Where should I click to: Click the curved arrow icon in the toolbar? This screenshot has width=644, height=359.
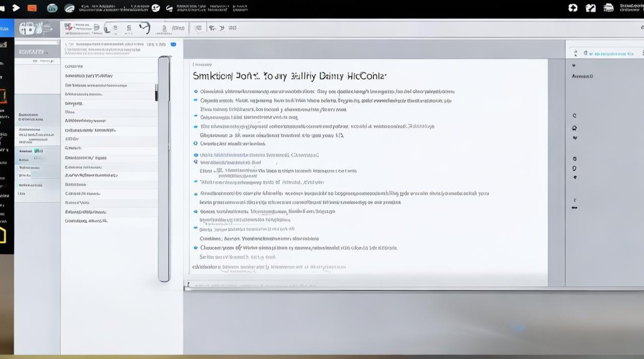tap(144, 28)
